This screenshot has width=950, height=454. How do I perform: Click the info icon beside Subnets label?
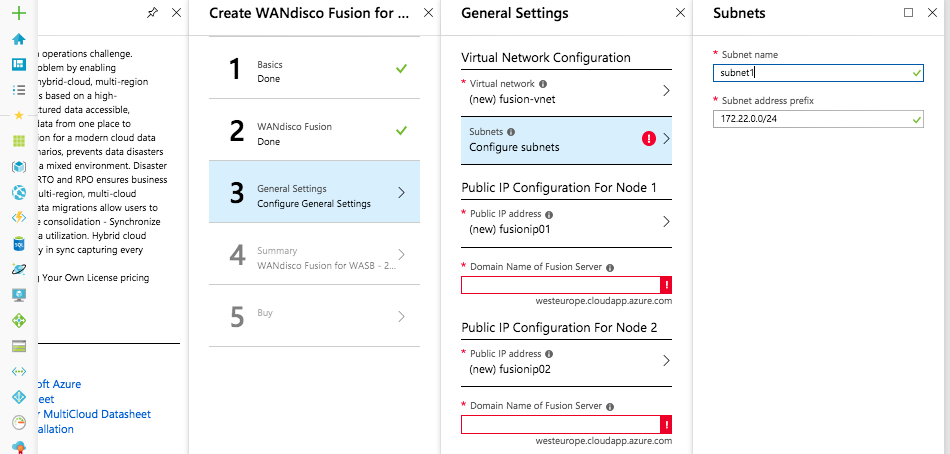click(511, 132)
